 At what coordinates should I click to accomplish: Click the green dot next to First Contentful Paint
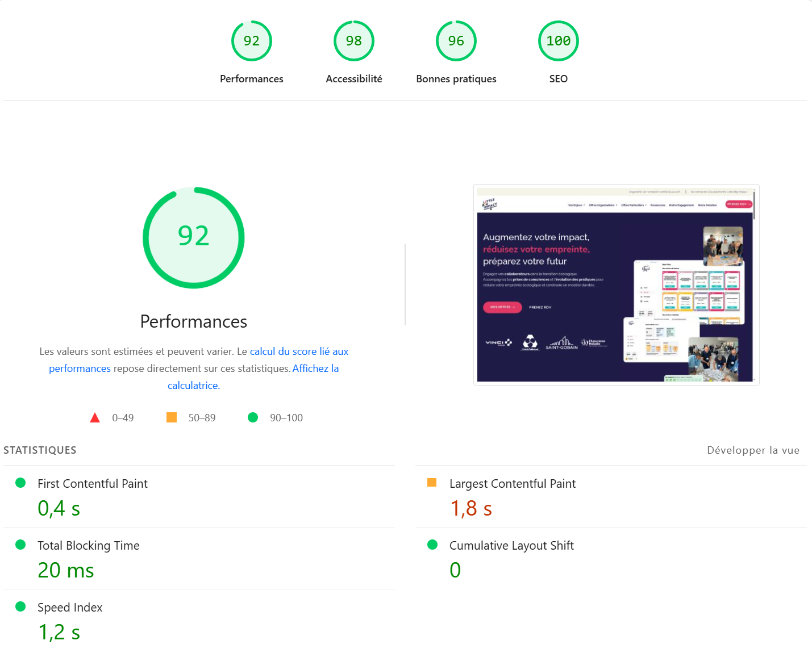coord(20,483)
